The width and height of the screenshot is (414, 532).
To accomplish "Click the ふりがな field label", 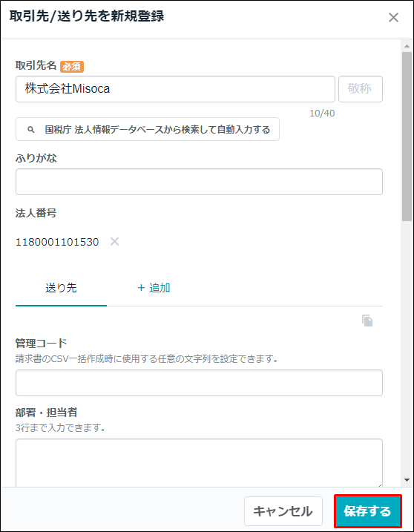I will [36, 158].
